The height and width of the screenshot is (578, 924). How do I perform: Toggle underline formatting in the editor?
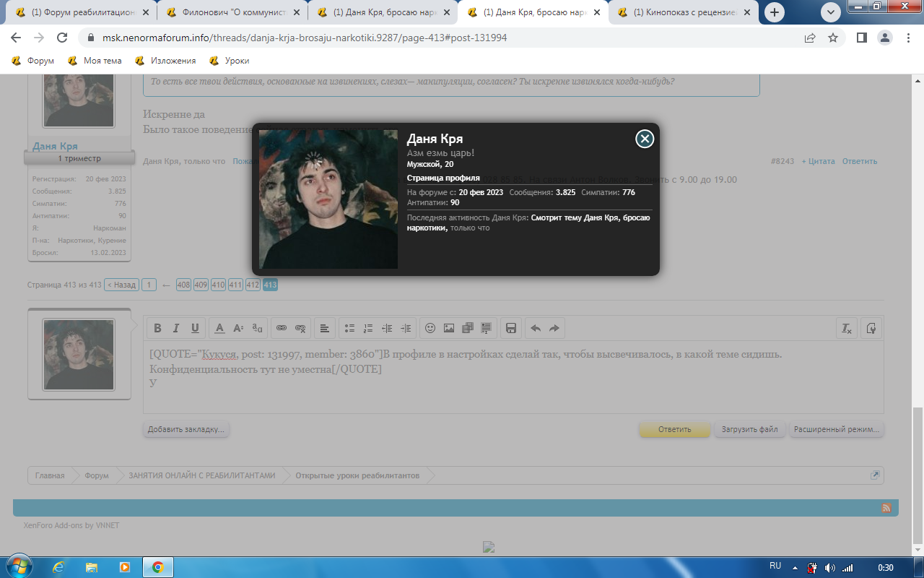(x=195, y=328)
